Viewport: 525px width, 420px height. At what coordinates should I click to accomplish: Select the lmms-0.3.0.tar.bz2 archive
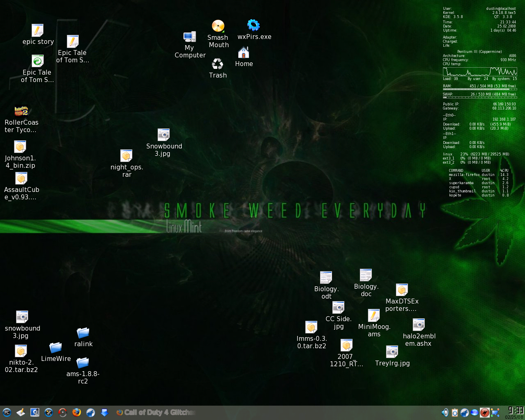(x=311, y=327)
